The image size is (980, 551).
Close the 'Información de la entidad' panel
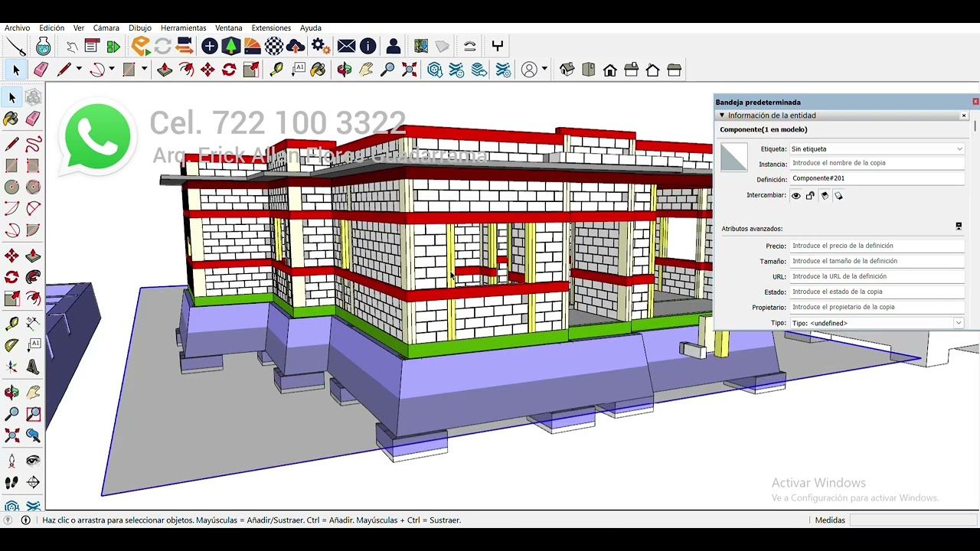[964, 116]
